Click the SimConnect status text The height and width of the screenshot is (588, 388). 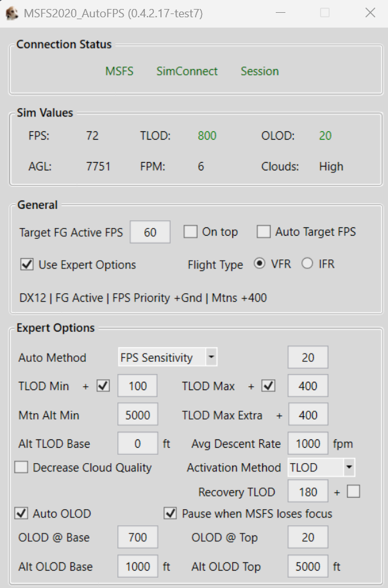coord(187,71)
